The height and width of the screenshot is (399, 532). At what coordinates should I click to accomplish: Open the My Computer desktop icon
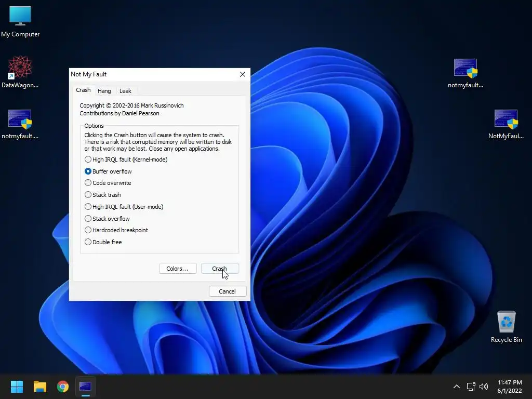tap(20, 21)
